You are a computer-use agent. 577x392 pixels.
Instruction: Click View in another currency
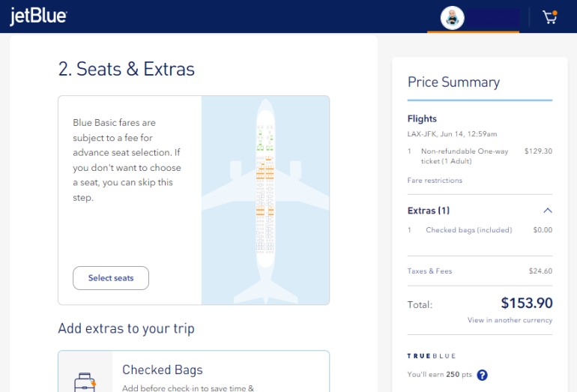click(x=510, y=320)
